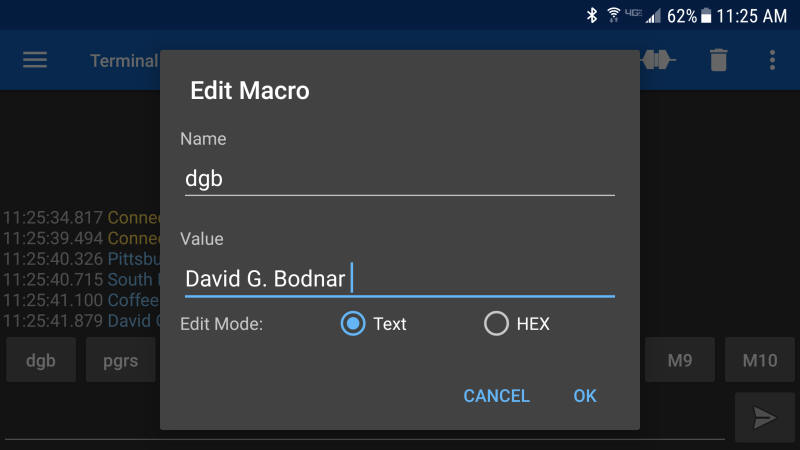Open the three-dot overflow menu
Viewport: 800px width, 450px height.
(x=772, y=60)
